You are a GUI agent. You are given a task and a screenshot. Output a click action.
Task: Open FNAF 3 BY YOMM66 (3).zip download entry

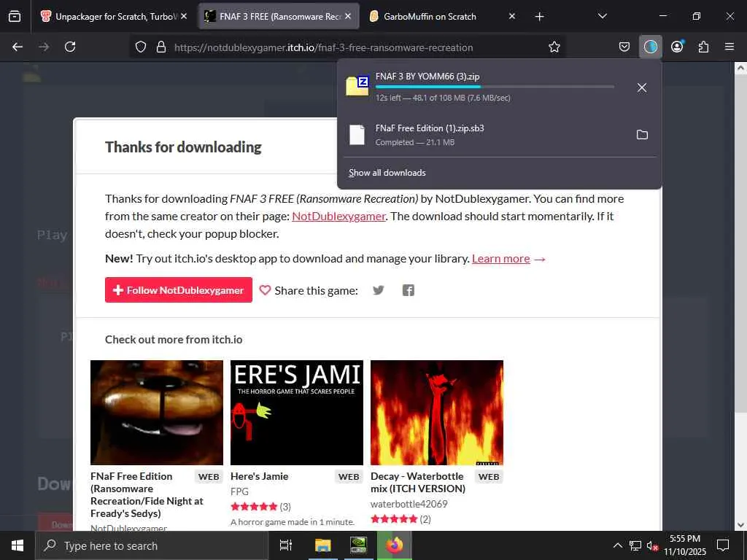[483, 87]
